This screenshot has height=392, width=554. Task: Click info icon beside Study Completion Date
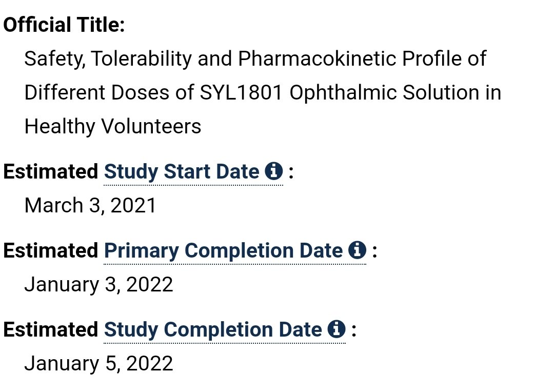point(337,329)
